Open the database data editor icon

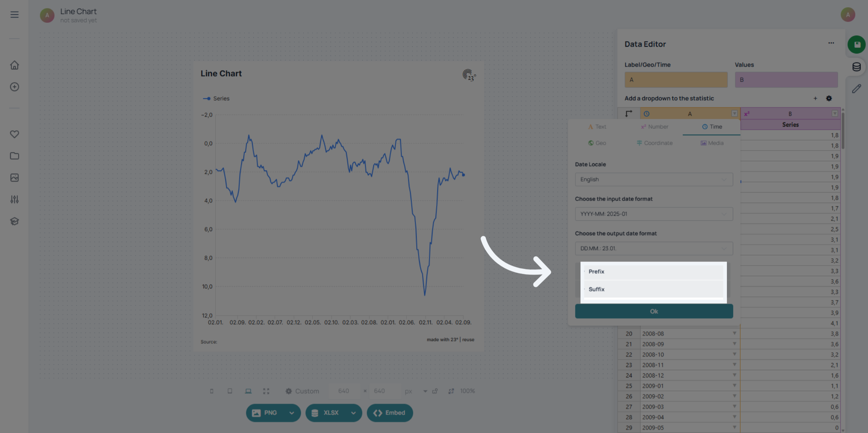pyautogui.click(x=856, y=67)
